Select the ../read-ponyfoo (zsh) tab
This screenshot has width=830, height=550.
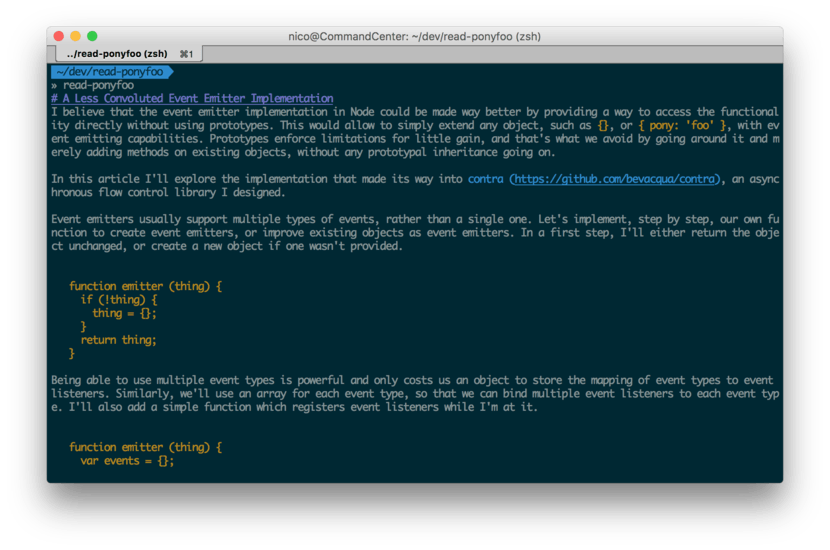point(117,53)
